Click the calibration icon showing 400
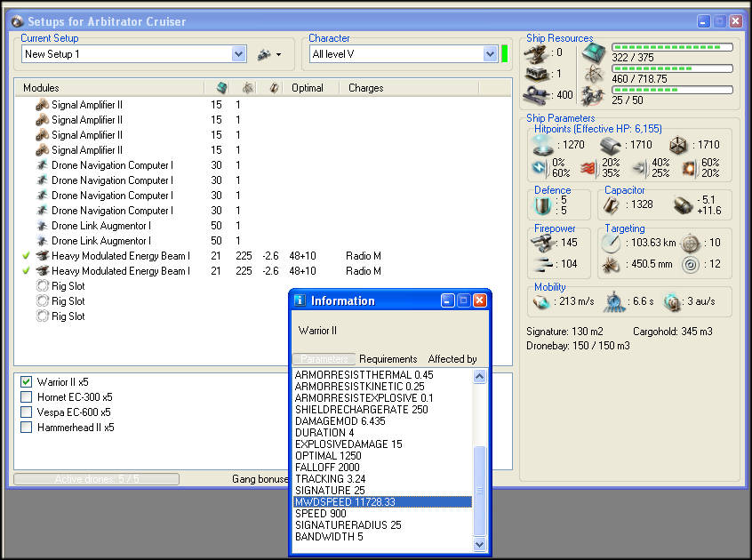 [536, 94]
